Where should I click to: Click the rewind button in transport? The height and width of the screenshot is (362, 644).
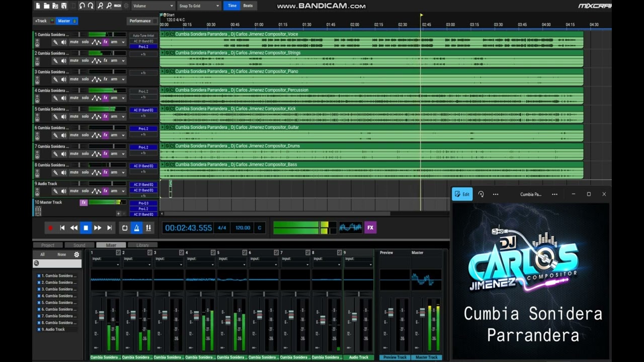[74, 228]
